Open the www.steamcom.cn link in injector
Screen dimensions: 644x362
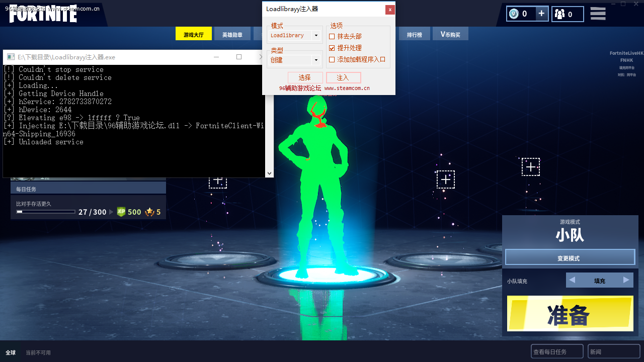[347, 88]
